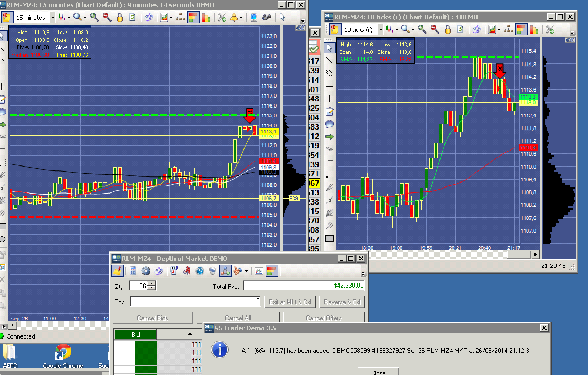Expand the studies dropdown arrow in 10 ticks chart

pos(499,30)
